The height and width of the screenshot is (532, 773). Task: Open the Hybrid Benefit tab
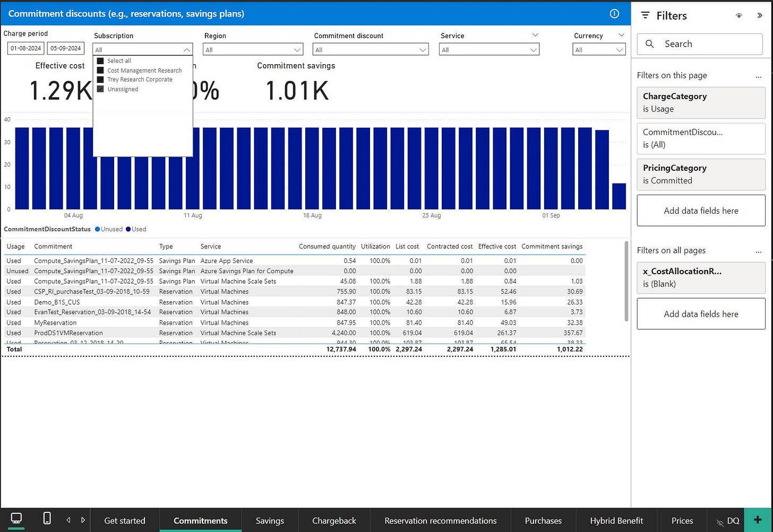(x=616, y=520)
